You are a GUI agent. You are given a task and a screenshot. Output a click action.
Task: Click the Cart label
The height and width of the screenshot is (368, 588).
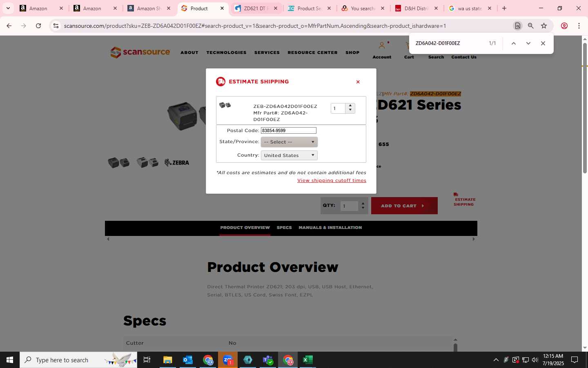[409, 57]
